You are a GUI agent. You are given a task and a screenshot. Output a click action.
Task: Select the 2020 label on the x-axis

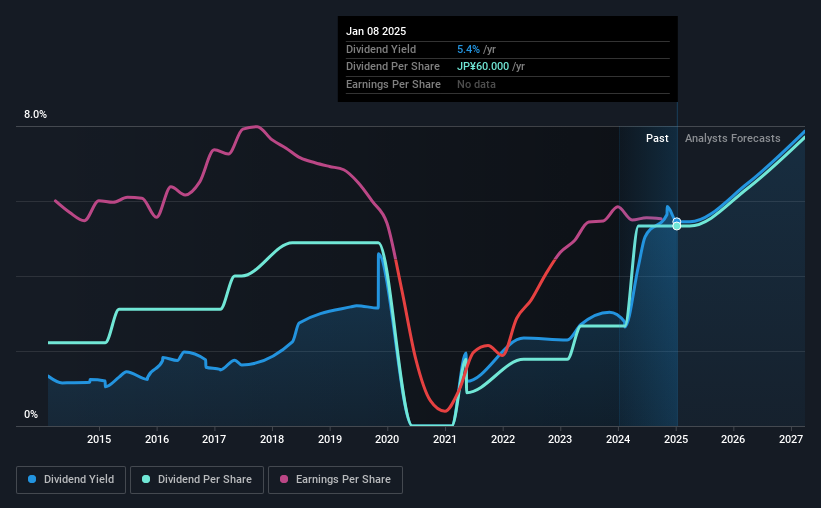pyautogui.click(x=387, y=439)
